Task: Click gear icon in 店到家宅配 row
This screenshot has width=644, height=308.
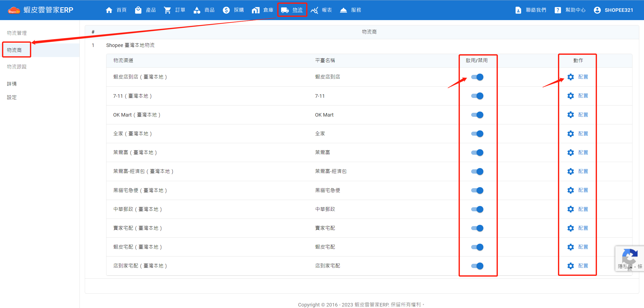Action: [571, 266]
